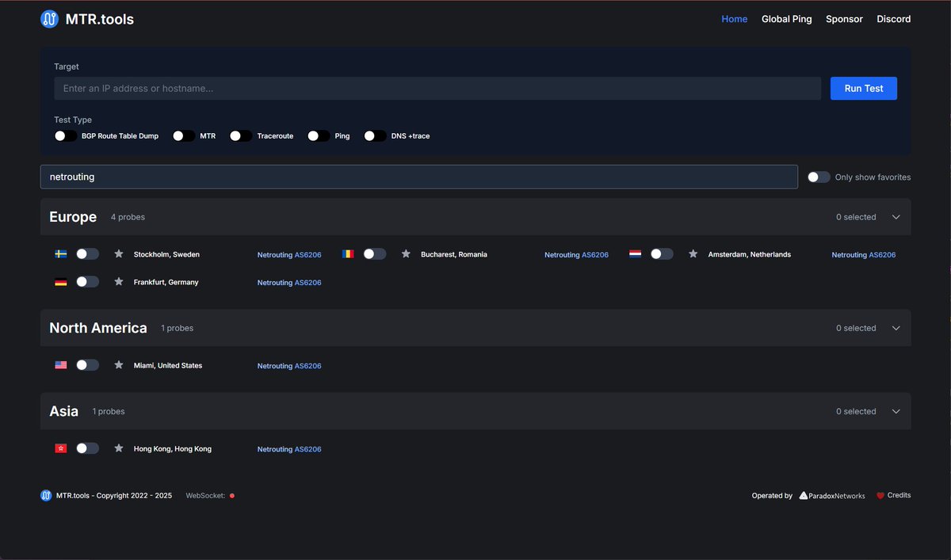Favorite the Frankfurt, Germany probe star

pos(119,282)
